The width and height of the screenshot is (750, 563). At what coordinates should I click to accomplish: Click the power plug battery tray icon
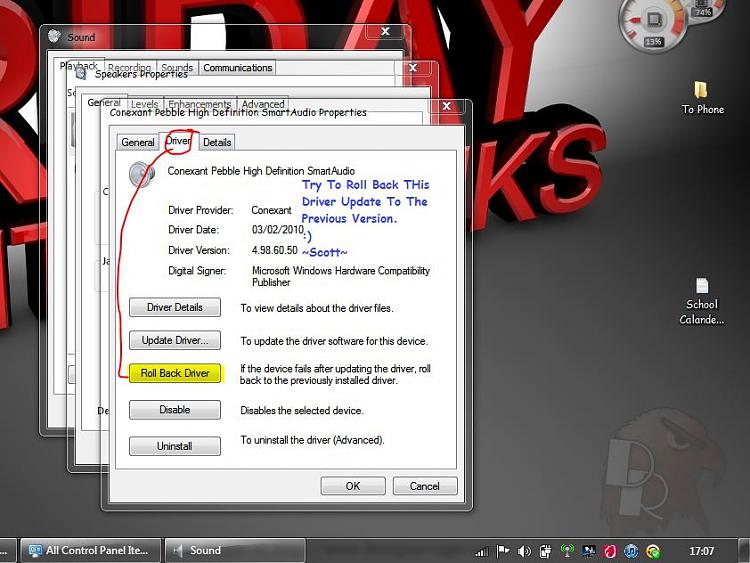545,552
